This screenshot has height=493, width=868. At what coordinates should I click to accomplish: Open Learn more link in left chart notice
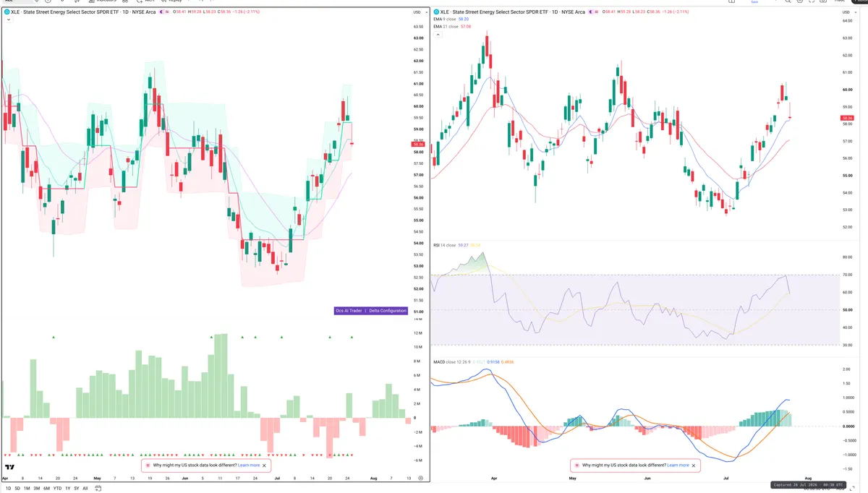[x=249, y=466]
